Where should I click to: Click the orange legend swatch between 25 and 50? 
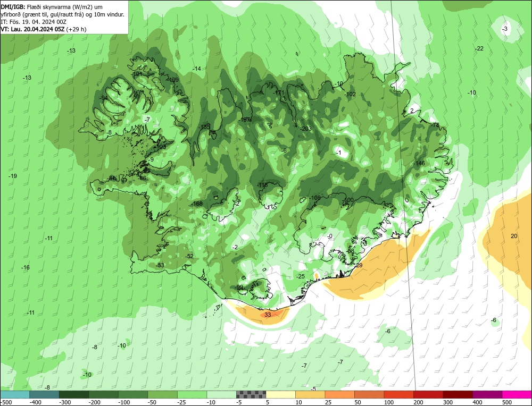coord(339,394)
